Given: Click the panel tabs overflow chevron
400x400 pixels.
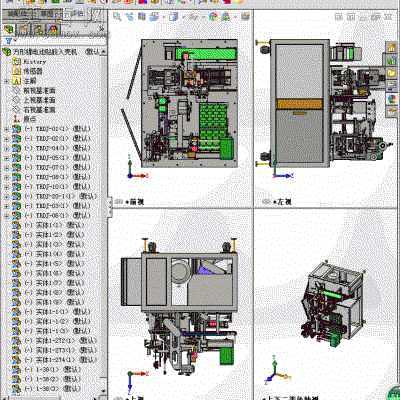Looking at the screenshot, I should (102, 29).
